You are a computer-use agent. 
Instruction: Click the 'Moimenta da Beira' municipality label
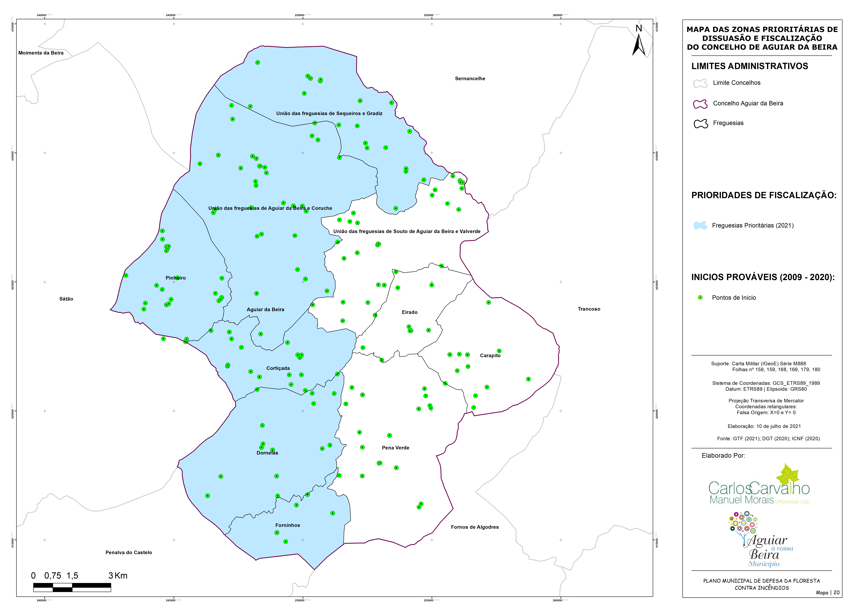[41, 53]
